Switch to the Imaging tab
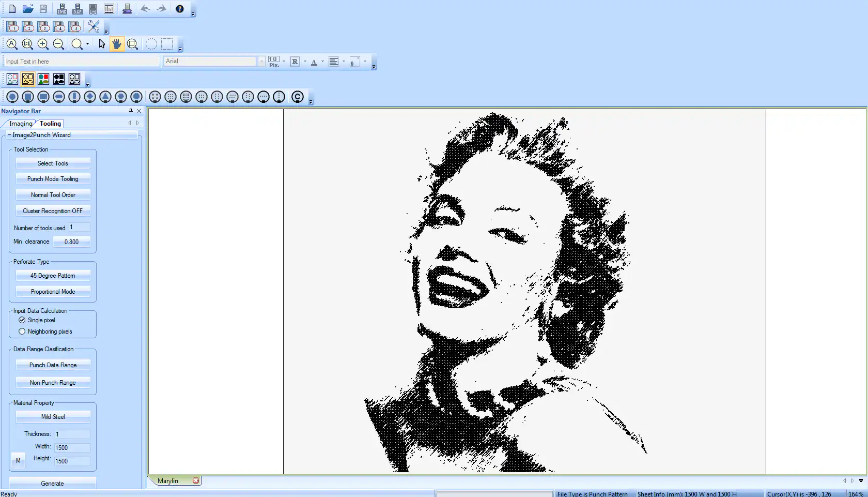This screenshot has width=868, height=497. tap(21, 124)
